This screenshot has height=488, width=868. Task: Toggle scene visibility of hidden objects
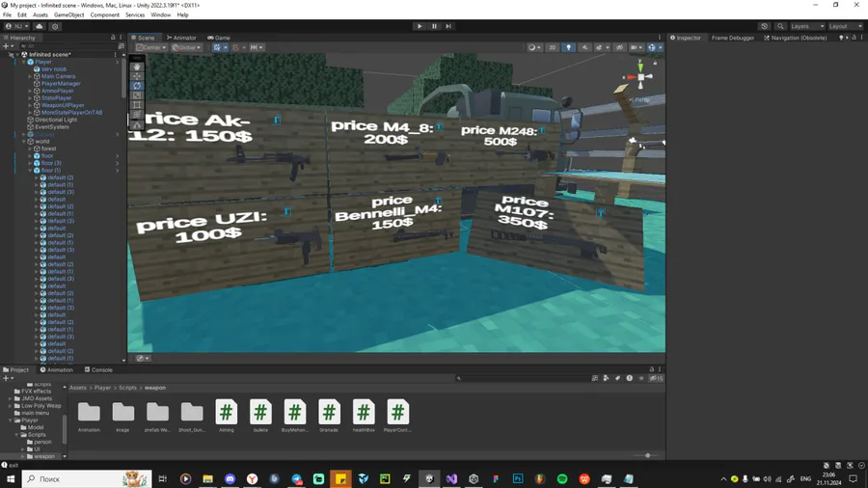tap(619, 47)
